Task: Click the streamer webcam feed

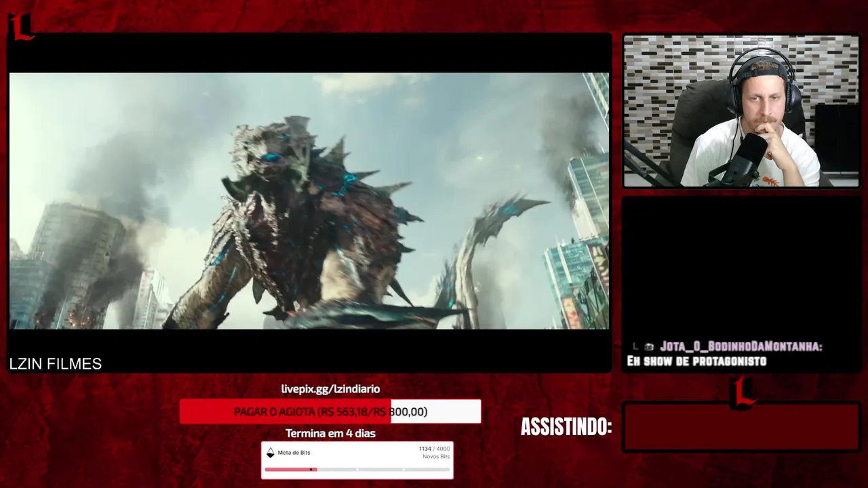Action: tap(741, 111)
